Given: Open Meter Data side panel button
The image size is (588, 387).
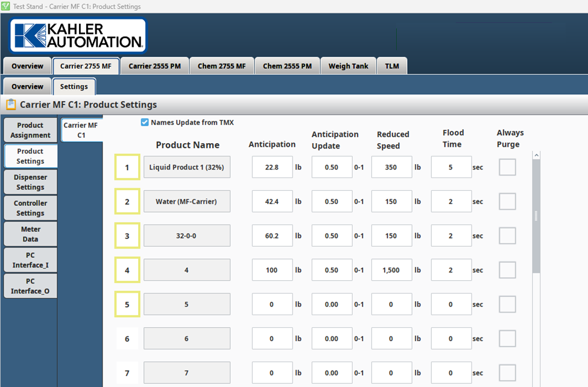Looking at the screenshot, I should pyautogui.click(x=30, y=234).
